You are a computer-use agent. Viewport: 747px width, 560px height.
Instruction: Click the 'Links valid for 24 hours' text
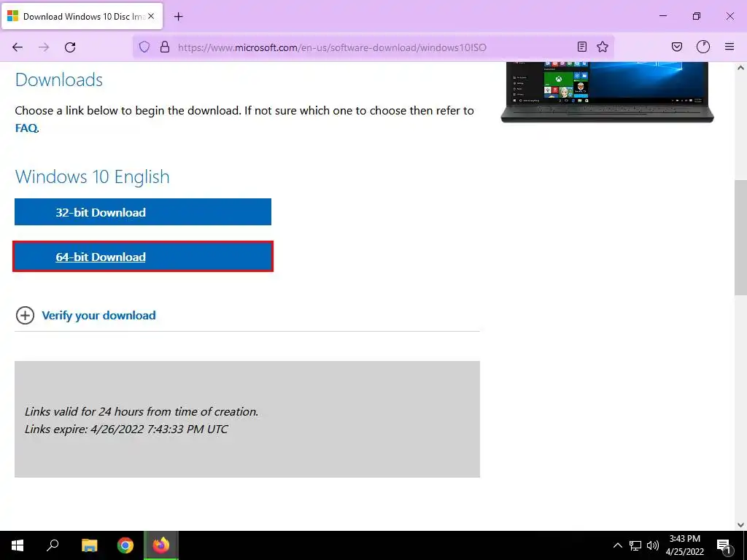[x=142, y=411]
